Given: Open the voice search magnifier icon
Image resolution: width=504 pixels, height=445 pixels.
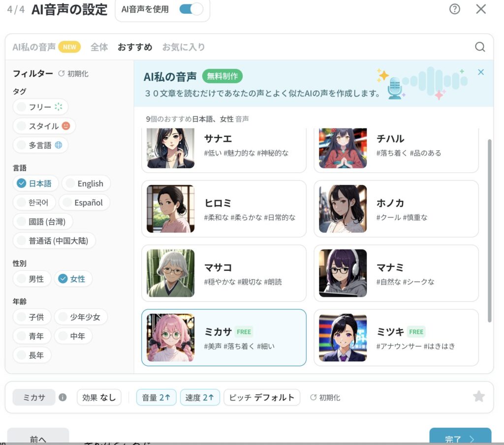Looking at the screenshot, I should 480,47.
